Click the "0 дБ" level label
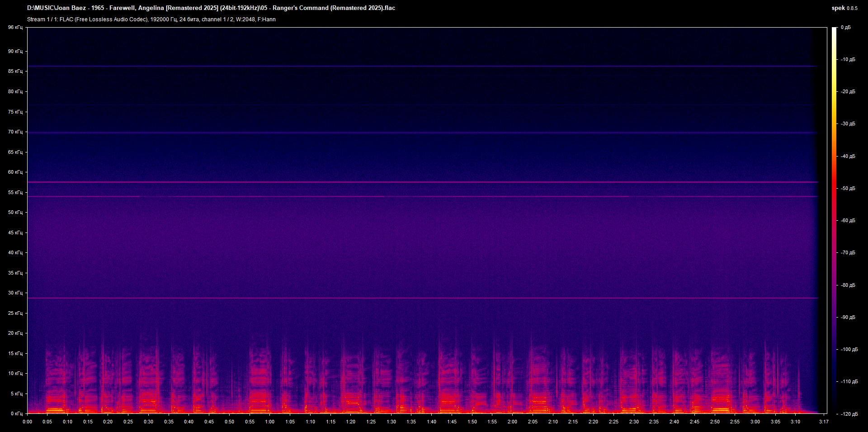868x432 pixels. pyautogui.click(x=846, y=28)
